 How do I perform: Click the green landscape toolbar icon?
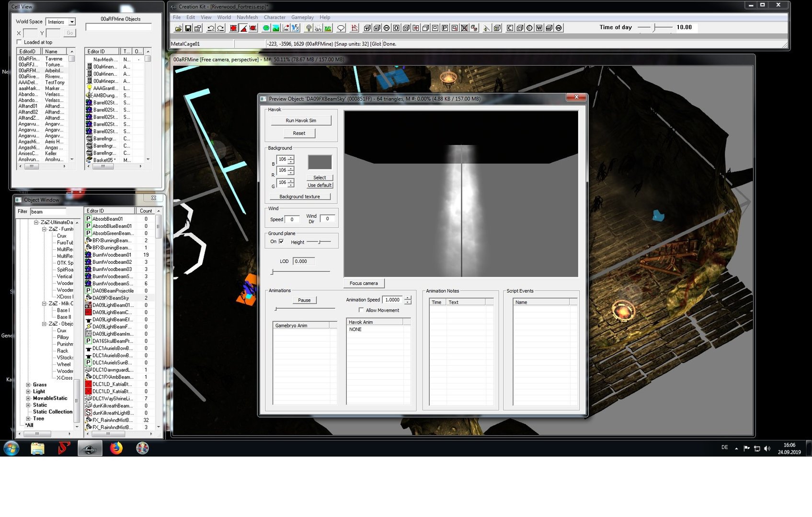pyautogui.click(x=276, y=28)
